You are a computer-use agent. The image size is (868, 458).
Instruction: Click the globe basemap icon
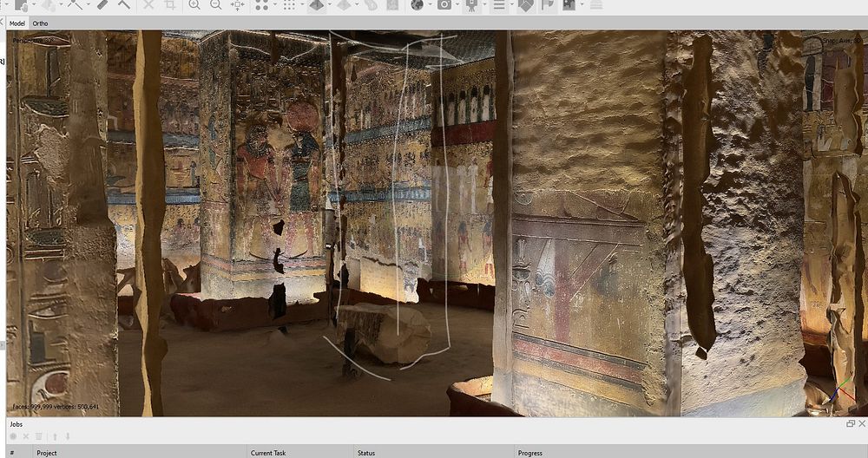click(x=417, y=4)
